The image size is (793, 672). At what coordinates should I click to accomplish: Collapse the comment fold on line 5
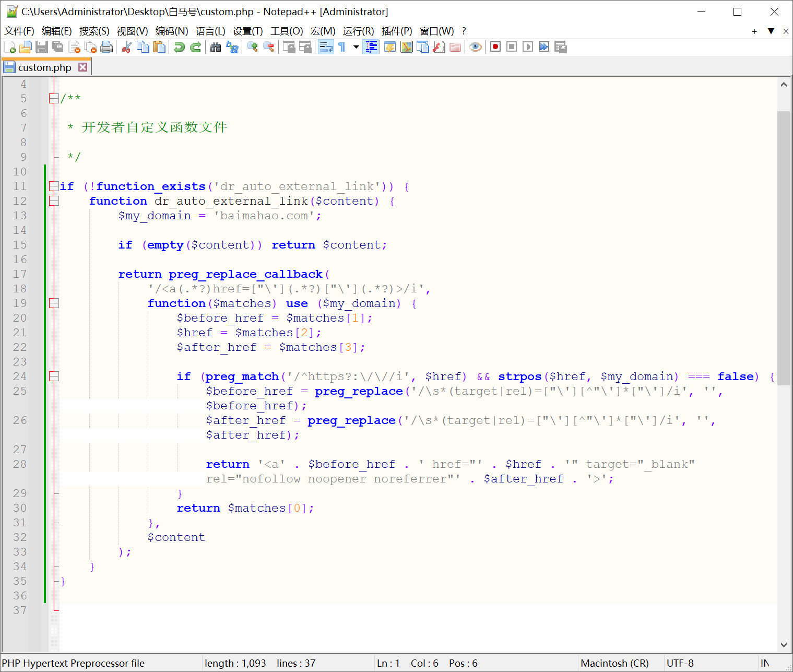click(x=54, y=98)
